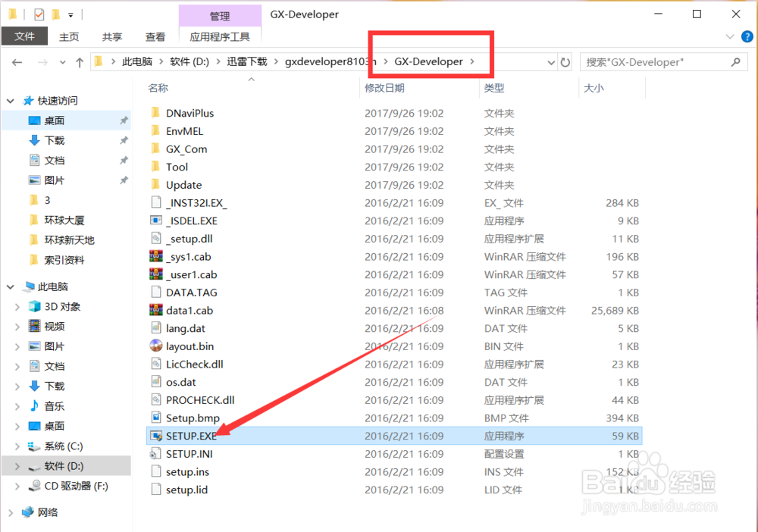Viewport: 758px width, 532px height.
Task: Select the _ISDEL.EXE application icon
Action: 156,221
